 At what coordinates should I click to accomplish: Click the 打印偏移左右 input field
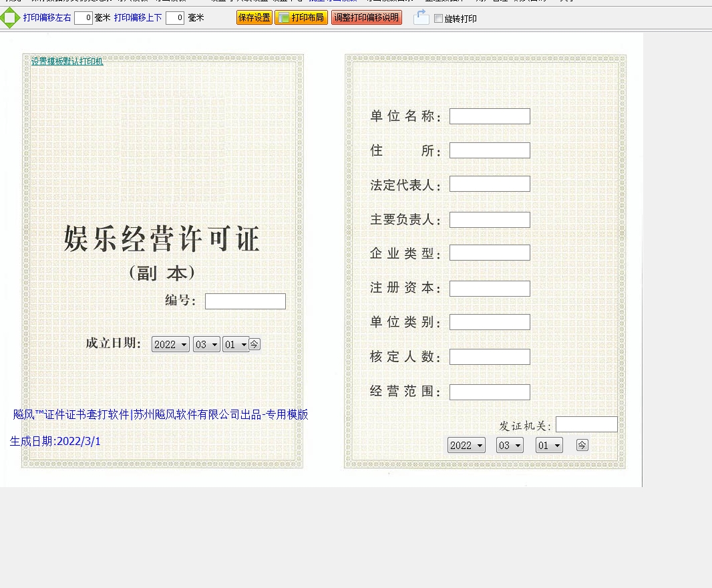coord(83,19)
